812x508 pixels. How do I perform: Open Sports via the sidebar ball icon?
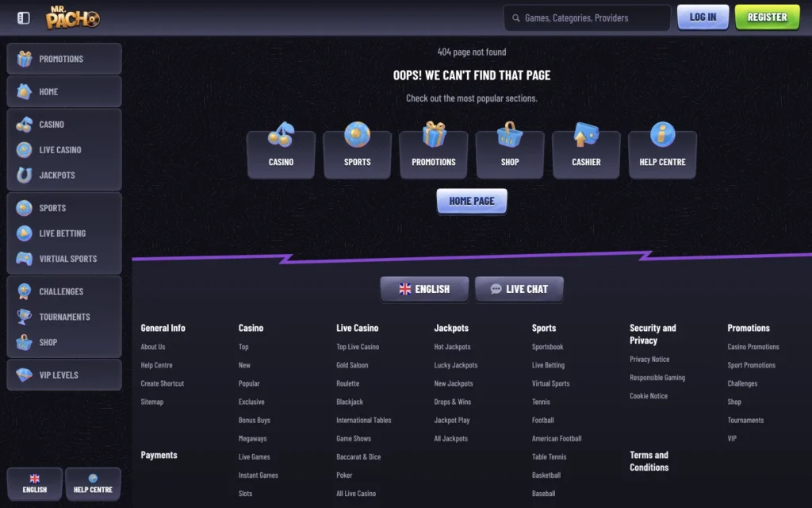pyautogui.click(x=25, y=208)
